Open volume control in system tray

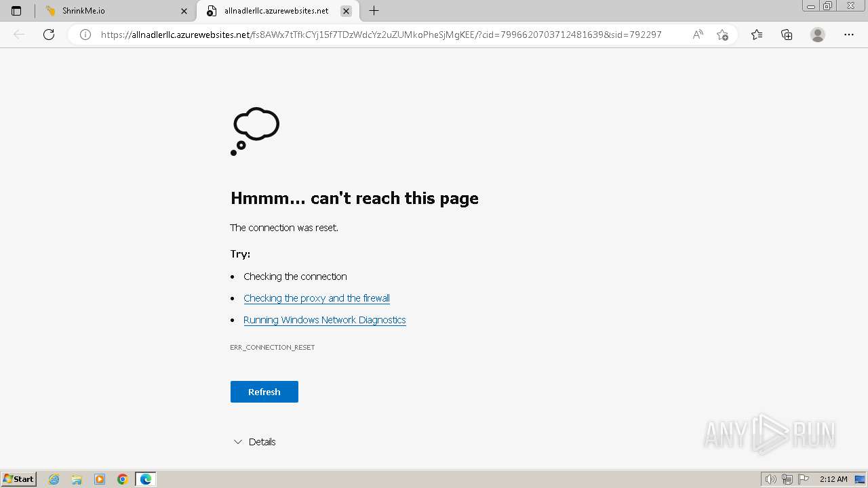[x=771, y=479]
